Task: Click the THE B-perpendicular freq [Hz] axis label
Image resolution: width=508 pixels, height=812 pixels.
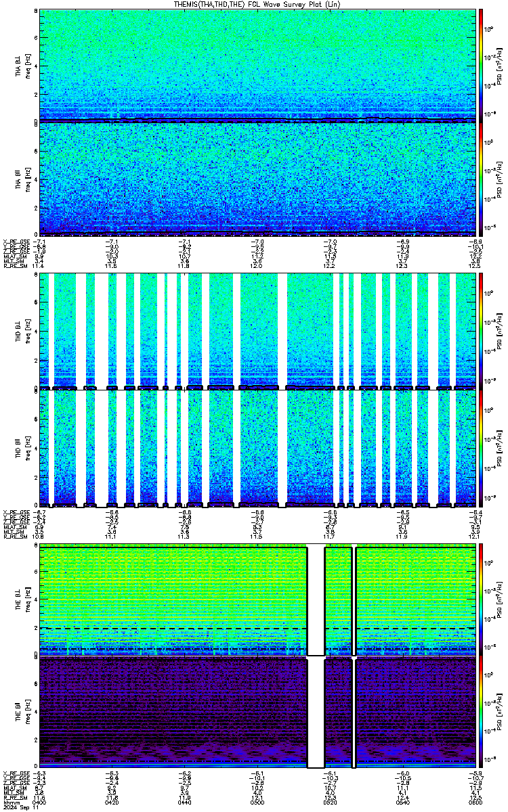Action: pyautogui.click(x=28, y=600)
